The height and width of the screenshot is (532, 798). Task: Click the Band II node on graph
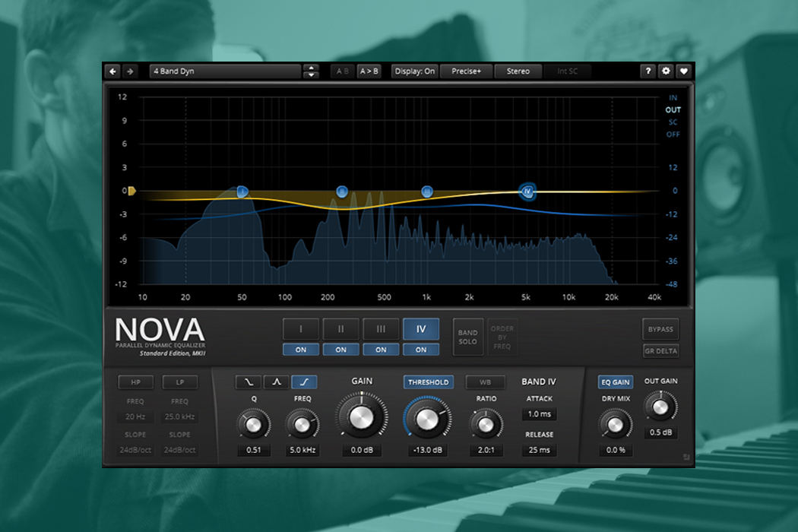[x=342, y=192]
